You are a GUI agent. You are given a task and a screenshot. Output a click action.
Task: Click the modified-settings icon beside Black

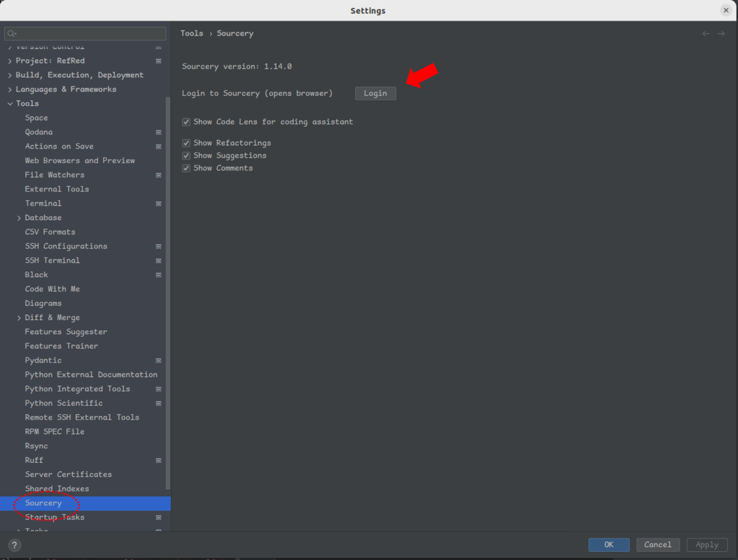click(158, 275)
